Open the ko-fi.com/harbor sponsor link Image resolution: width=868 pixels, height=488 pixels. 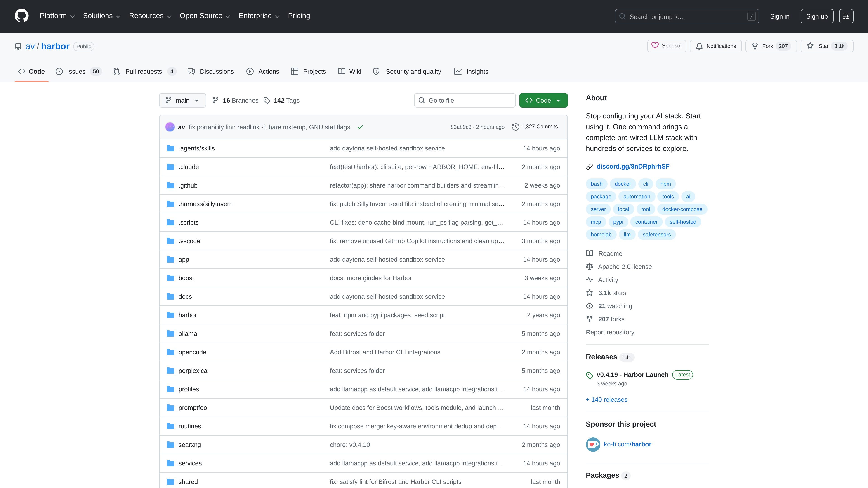click(627, 444)
